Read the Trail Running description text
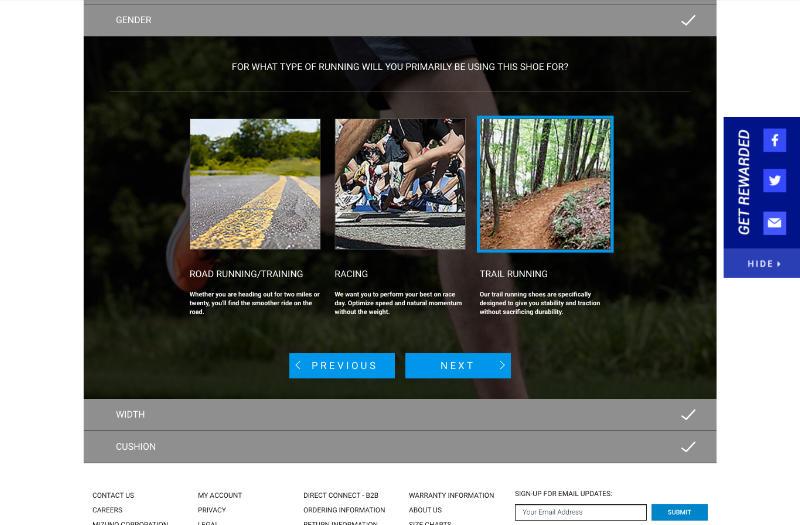800x525 pixels. (540, 303)
